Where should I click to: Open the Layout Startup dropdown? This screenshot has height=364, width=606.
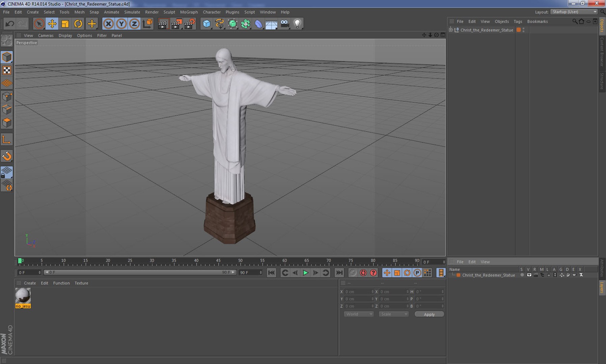pos(574,12)
